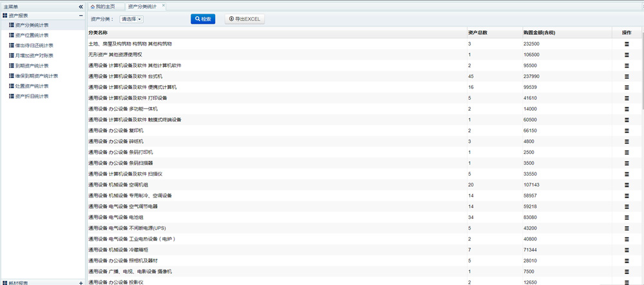Screen dimensions: 644x285
Task: Open operations icon for 便携式计算机 row
Action: pyautogui.click(x=626, y=87)
